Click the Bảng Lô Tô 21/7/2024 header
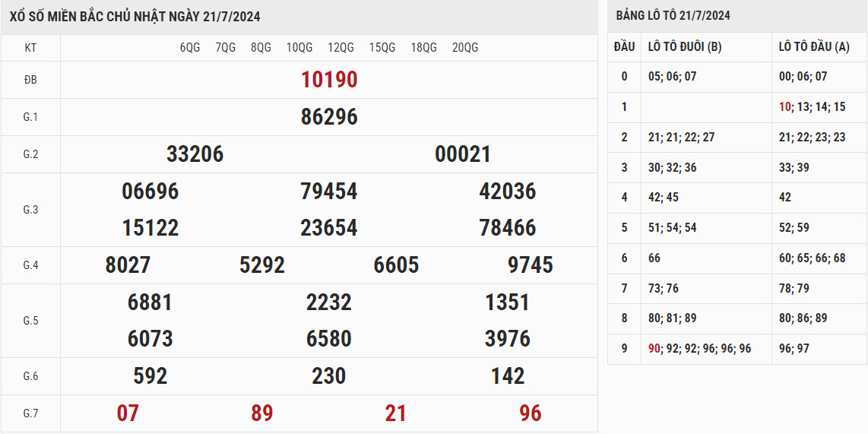868x434 pixels. (x=673, y=16)
